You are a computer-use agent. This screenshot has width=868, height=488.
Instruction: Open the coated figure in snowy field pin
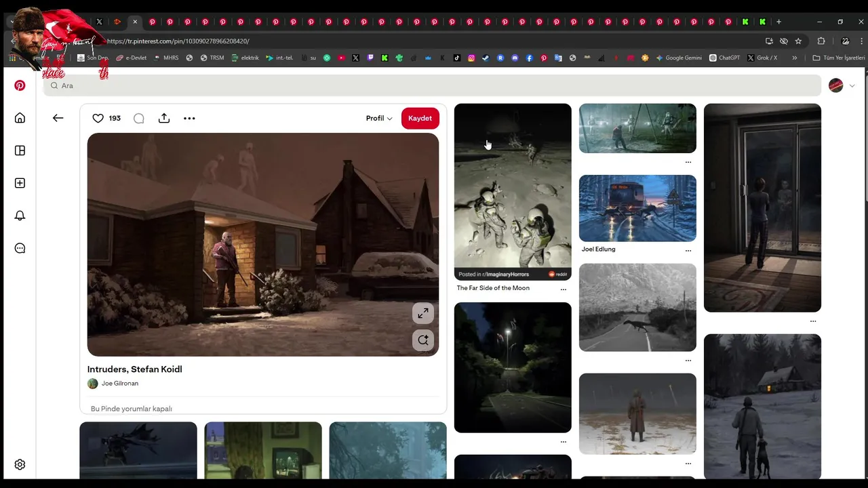tap(637, 413)
